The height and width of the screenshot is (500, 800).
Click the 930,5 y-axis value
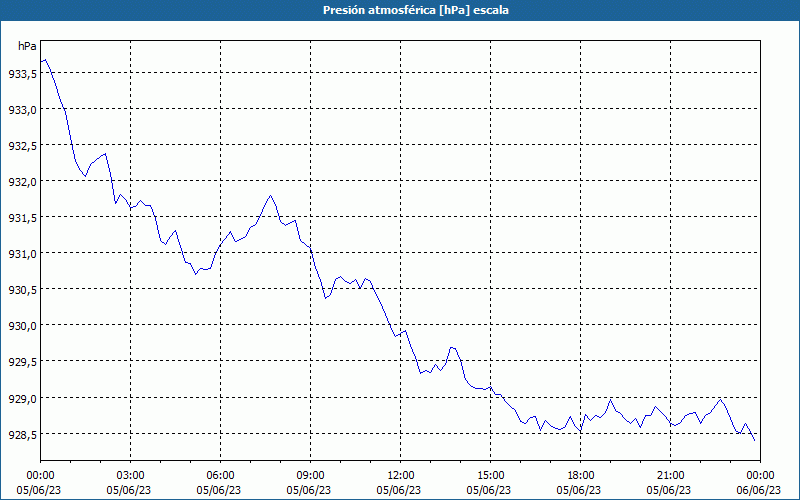[23, 290]
